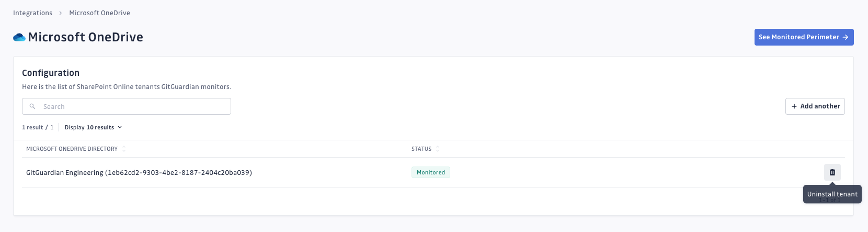Click sort arrows beside Status column
The width and height of the screenshot is (868, 232).
438,149
